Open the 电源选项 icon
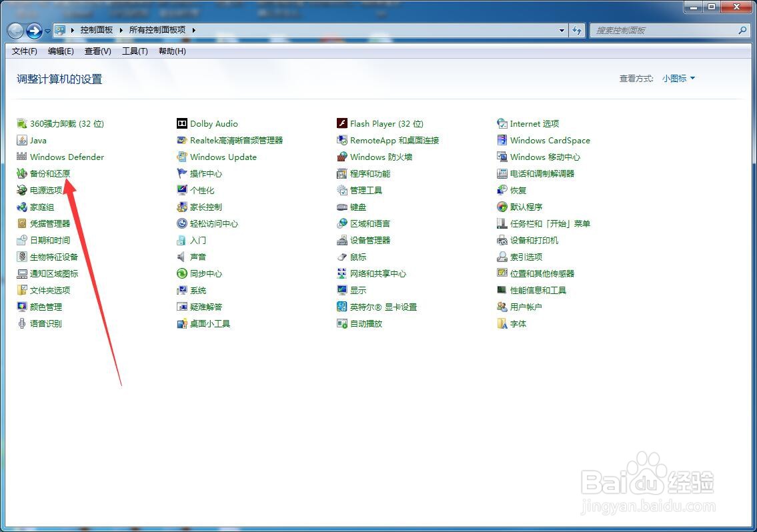The height and width of the screenshot is (532, 757). (x=22, y=190)
